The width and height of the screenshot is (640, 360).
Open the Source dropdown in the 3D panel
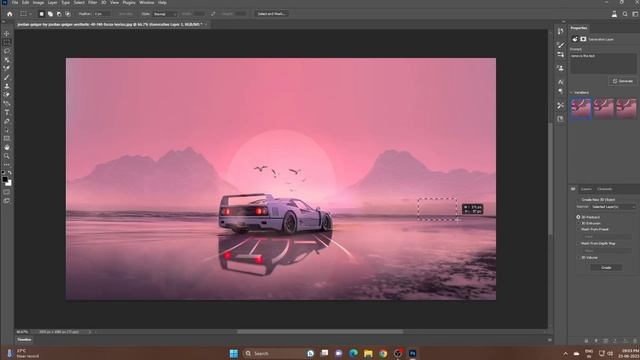click(613, 207)
